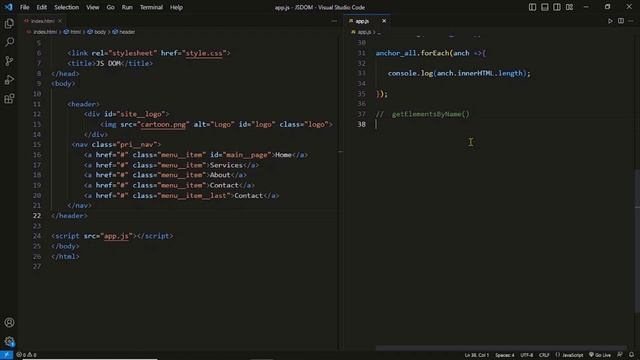
Task: Click the div id="site__logo" line
Action: coord(127,114)
